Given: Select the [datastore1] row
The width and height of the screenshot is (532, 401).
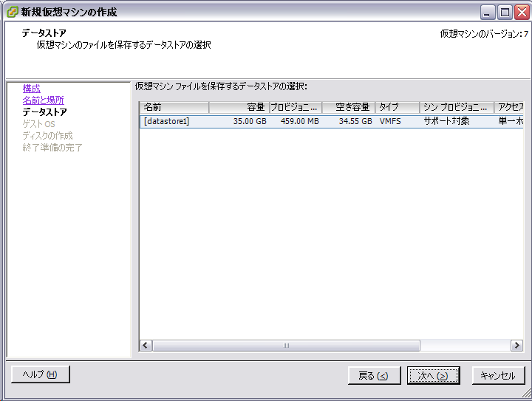Looking at the screenshot, I should coord(332,121).
